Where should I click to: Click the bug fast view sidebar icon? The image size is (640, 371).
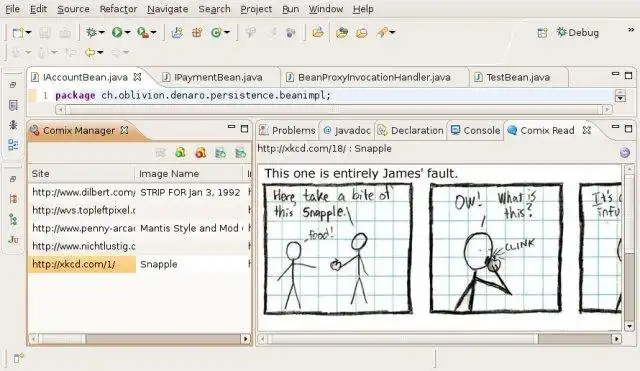pyautogui.click(x=13, y=125)
